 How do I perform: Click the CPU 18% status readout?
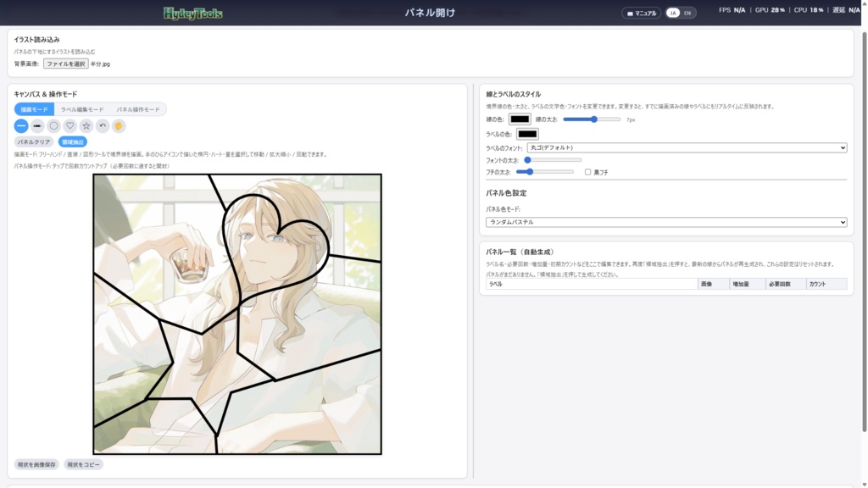point(809,10)
